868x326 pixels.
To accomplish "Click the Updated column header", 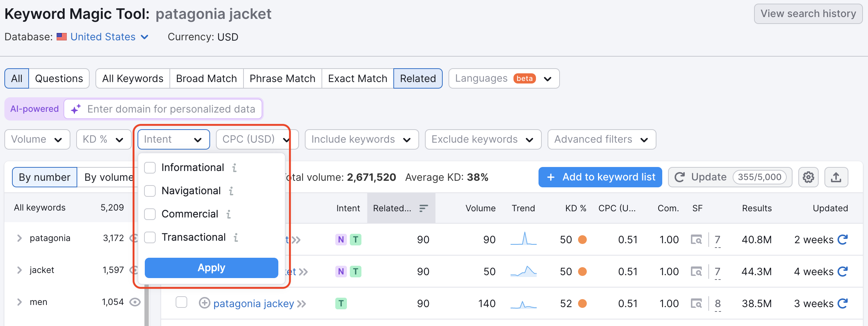I will point(830,208).
